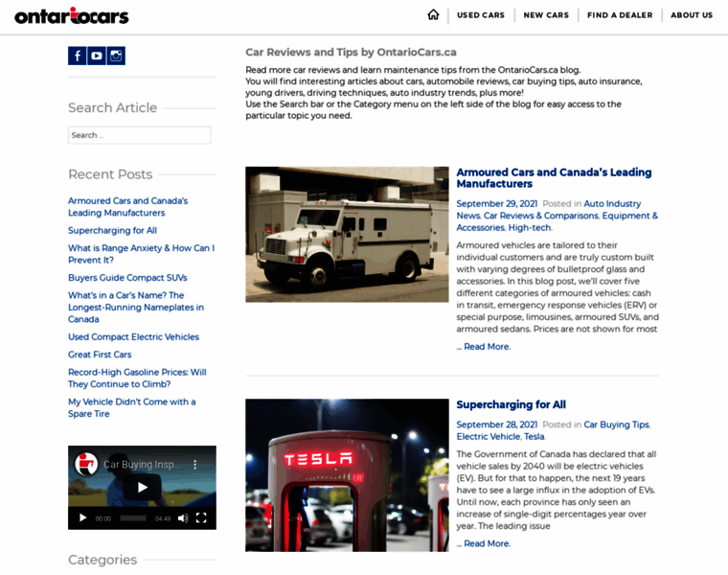Click the Recent Posts sidebar heading
728x575 pixels.
coord(110,174)
